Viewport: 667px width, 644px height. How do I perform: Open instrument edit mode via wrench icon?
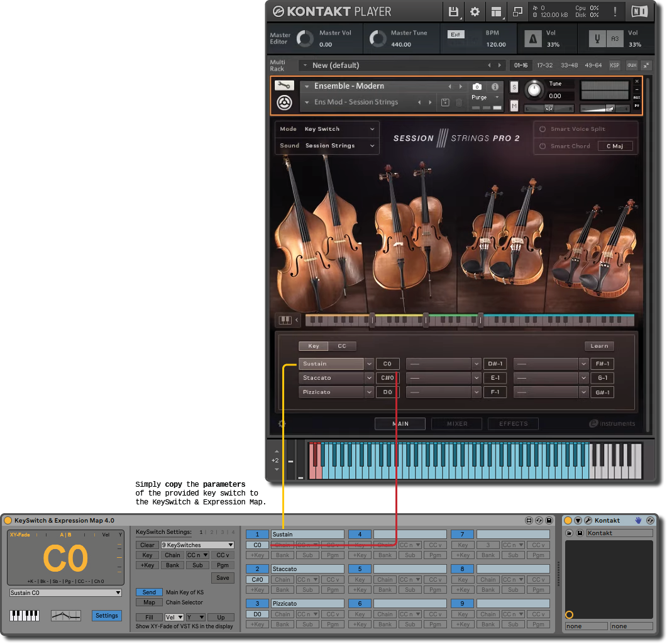pos(284,86)
